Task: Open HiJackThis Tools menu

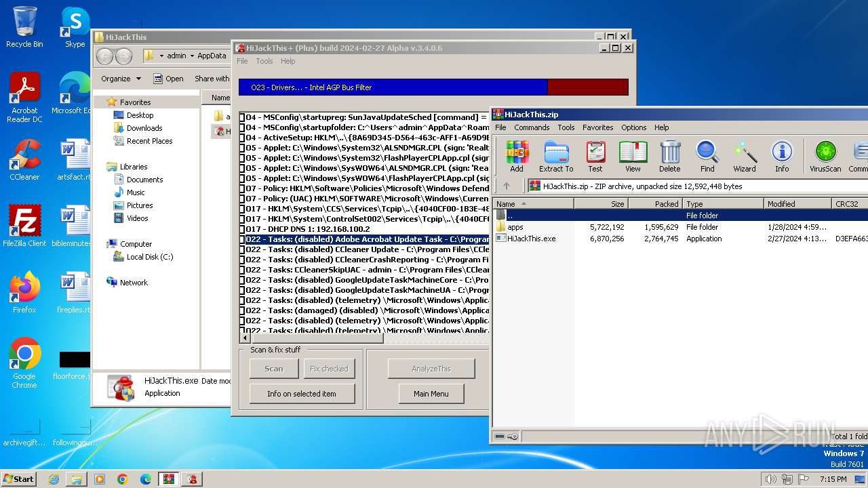Action: [264, 61]
